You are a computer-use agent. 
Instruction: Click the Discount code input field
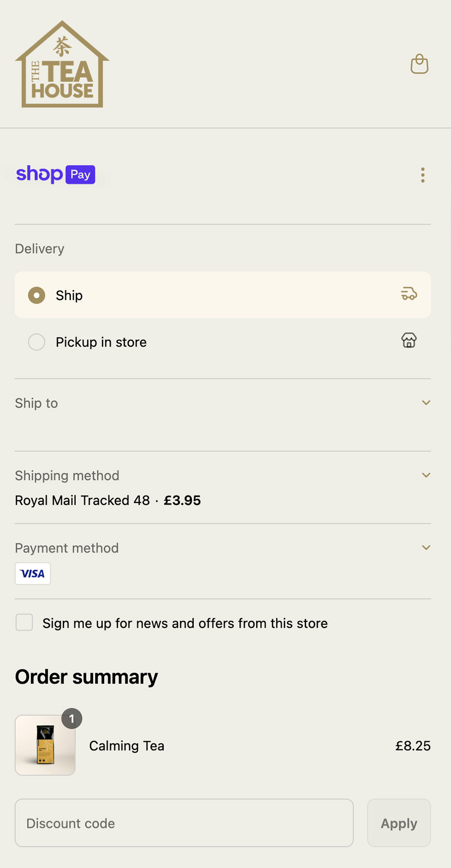[x=184, y=823]
